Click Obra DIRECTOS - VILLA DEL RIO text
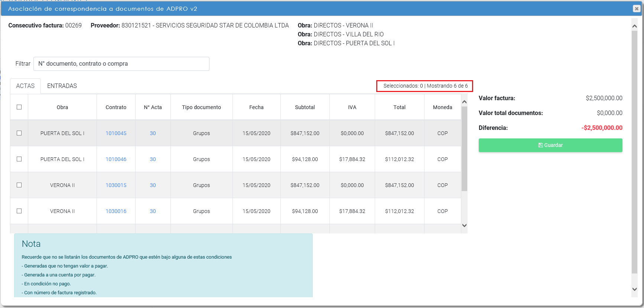Viewport: 644px width, 308px height. click(x=341, y=34)
